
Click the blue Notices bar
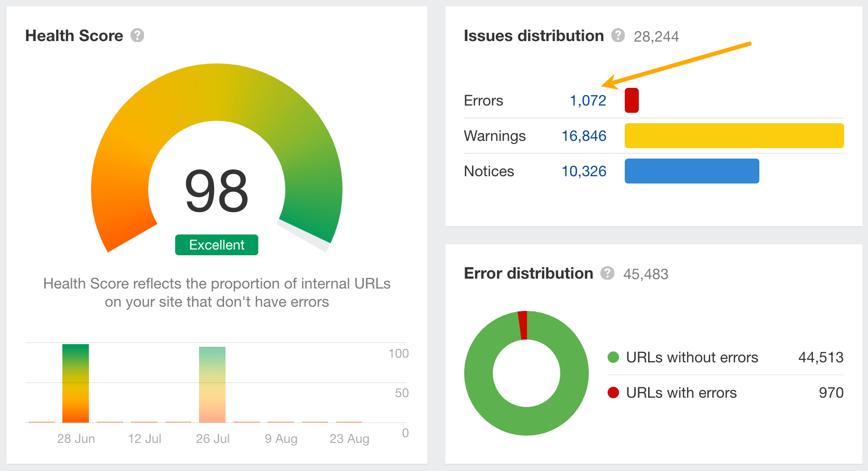coord(691,171)
